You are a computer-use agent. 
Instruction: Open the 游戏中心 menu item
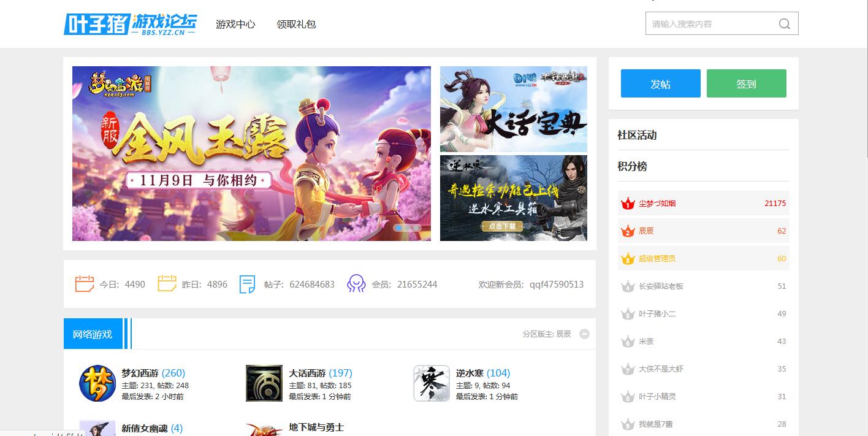(x=235, y=25)
